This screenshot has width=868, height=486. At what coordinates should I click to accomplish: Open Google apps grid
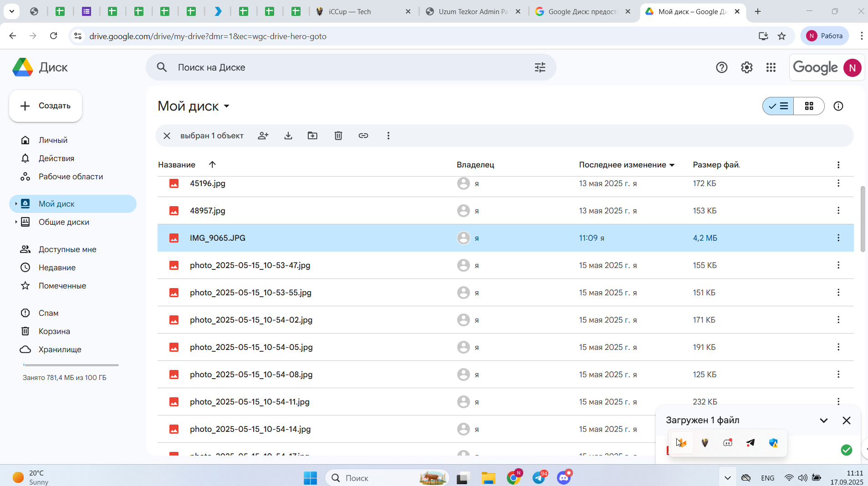pos(771,67)
